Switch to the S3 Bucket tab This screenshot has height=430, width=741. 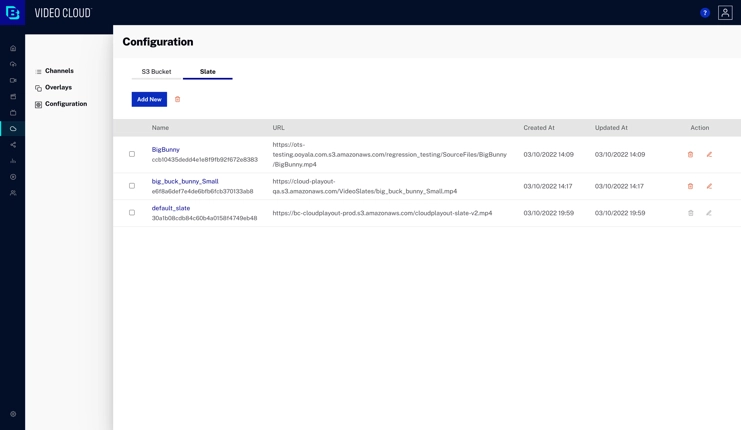click(156, 72)
